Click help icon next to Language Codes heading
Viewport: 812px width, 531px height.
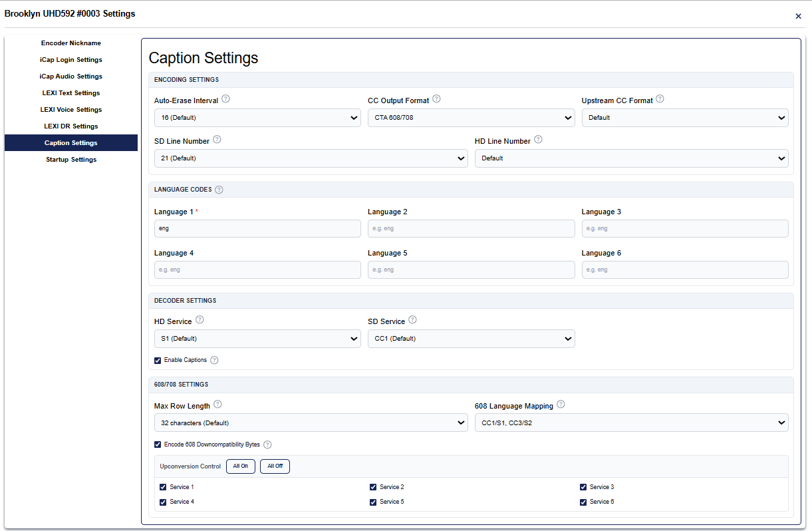219,190
